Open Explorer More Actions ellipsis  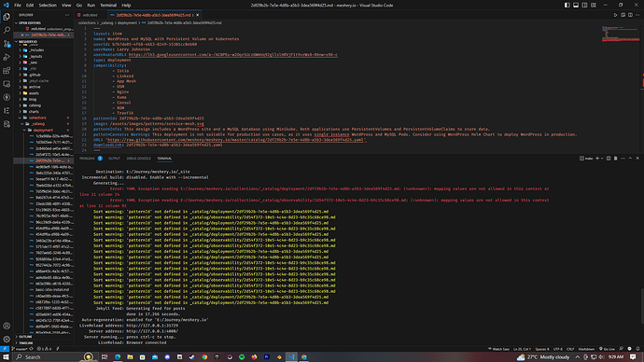(67, 15)
